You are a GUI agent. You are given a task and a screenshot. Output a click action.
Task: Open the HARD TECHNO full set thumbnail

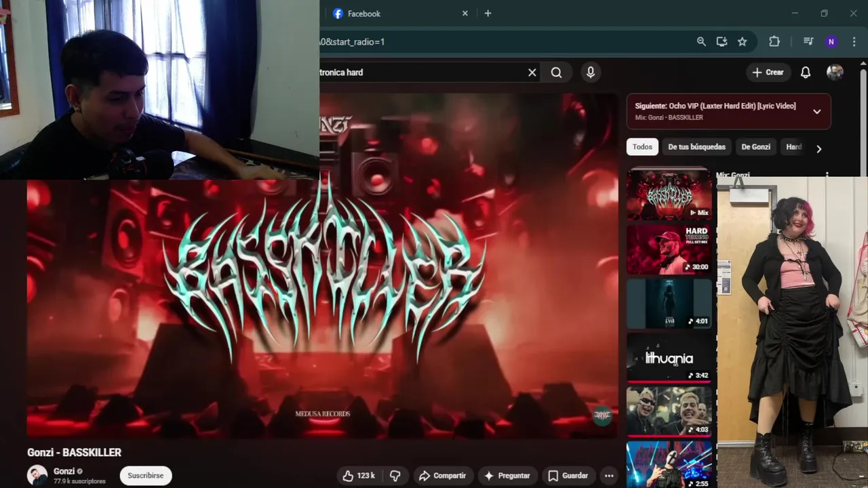669,249
